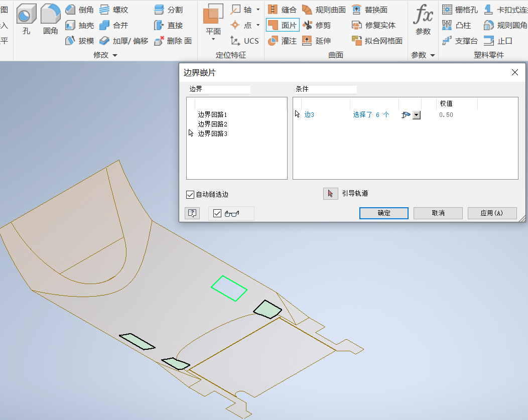Select the 合并 combine tool
Image resolution: width=528 pixels, height=420 pixels.
(x=114, y=25)
